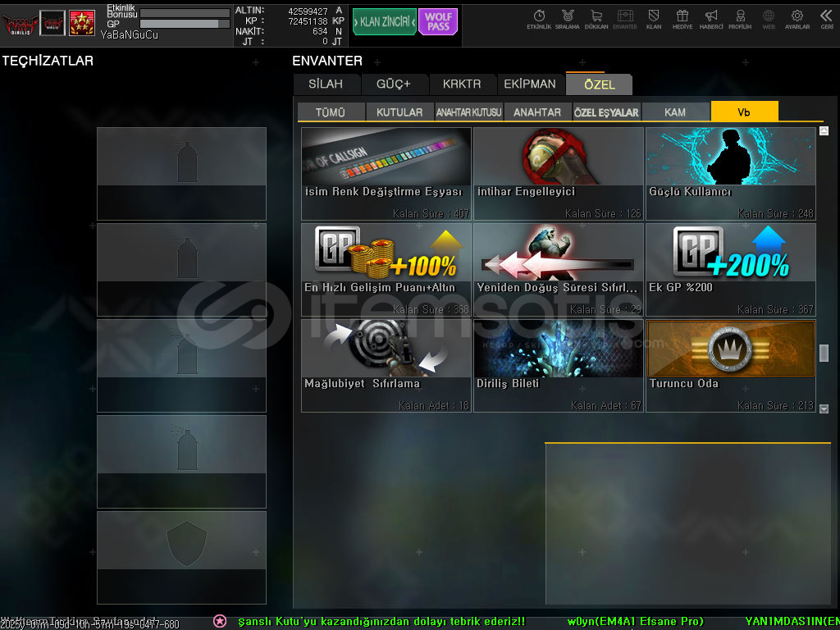Select the Vb sub-tab
The image size is (840, 630).
pyautogui.click(x=744, y=112)
